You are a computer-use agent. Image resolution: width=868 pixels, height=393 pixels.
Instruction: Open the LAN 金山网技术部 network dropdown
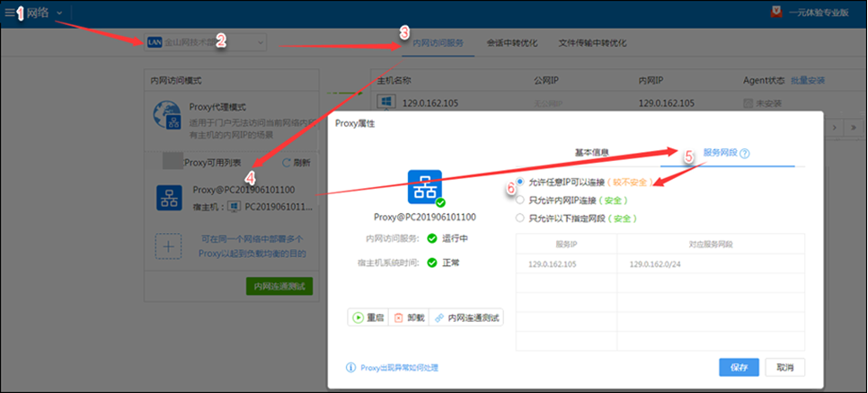coord(206,42)
